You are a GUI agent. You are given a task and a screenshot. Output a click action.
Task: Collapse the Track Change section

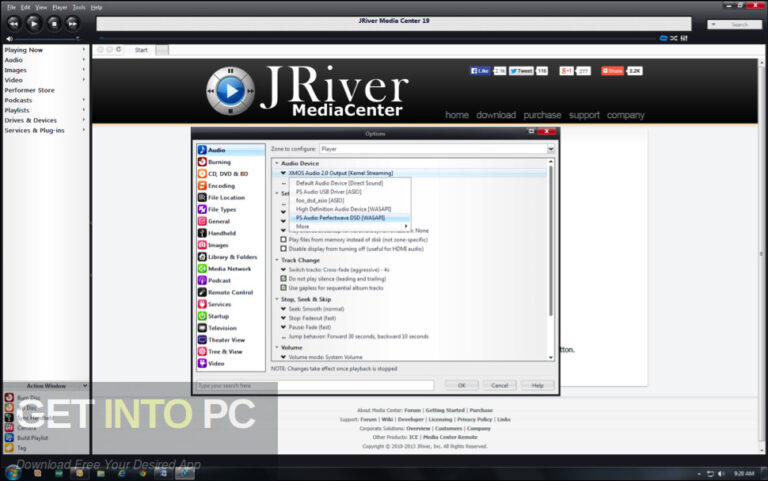click(x=277, y=260)
